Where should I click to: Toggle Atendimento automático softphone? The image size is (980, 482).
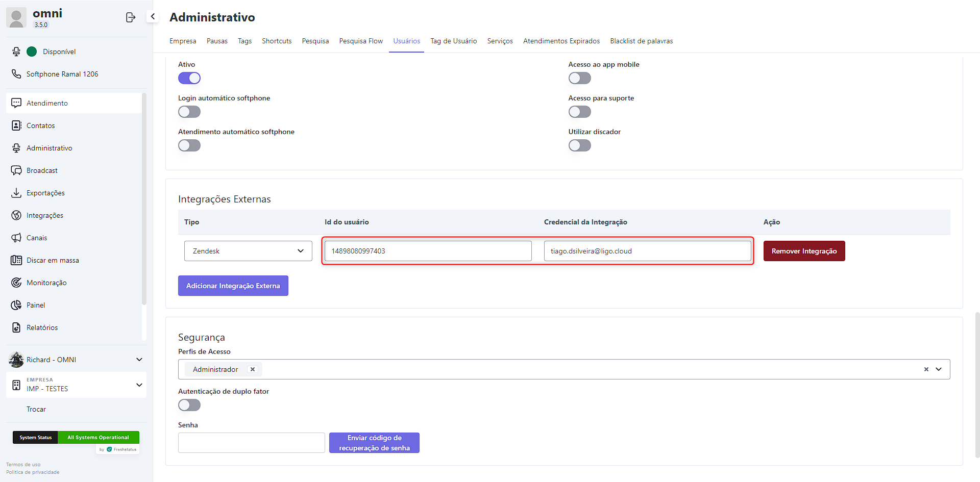click(189, 145)
